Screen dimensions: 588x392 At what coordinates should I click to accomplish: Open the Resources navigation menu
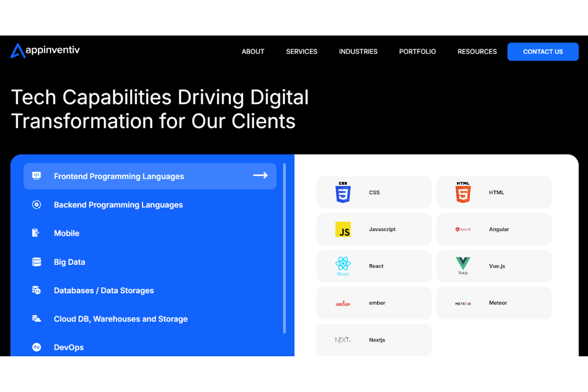(x=477, y=52)
